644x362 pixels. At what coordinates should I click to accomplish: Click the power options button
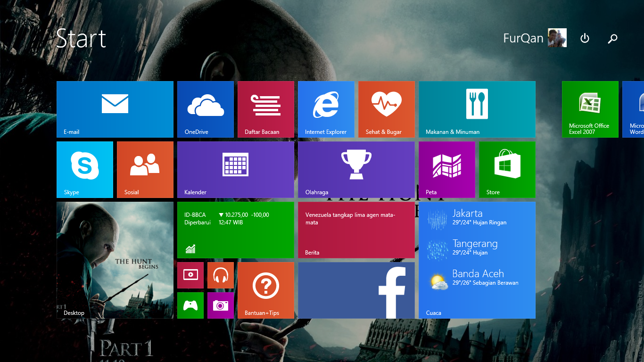click(x=585, y=38)
